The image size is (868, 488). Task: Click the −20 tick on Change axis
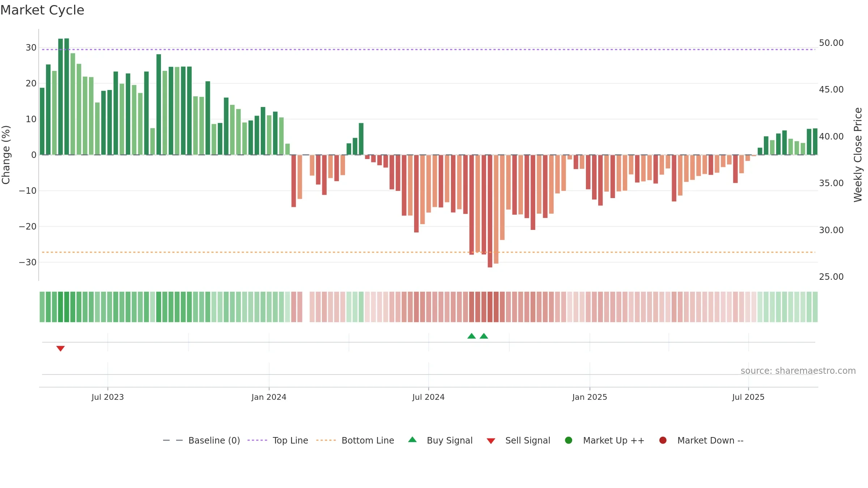(x=28, y=226)
